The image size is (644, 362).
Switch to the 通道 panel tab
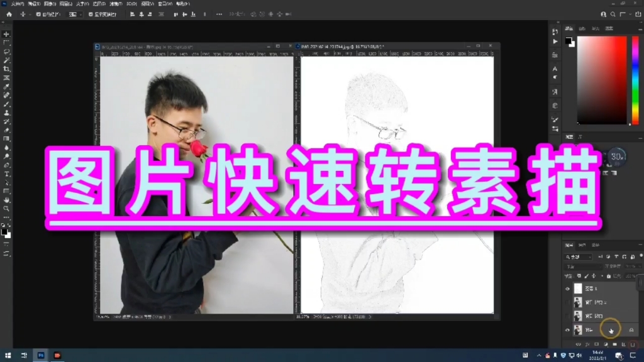pos(582,244)
